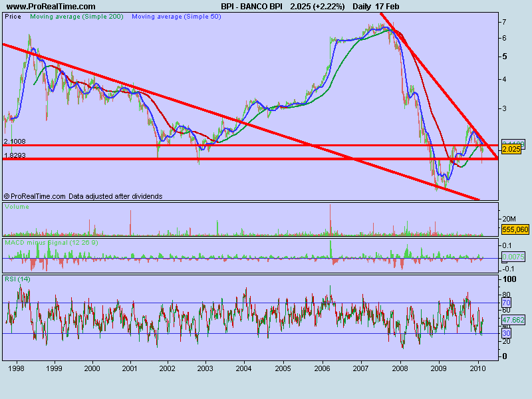Click the 2009 year label on the time axis
This screenshot has width=532, height=399.
pyautogui.click(x=439, y=368)
